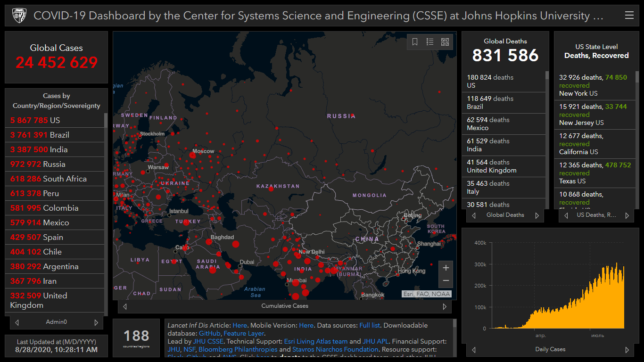The height and width of the screenshot is (362, 644).
Task: Click the Moscow red case circle
Action: click(193, 155)
